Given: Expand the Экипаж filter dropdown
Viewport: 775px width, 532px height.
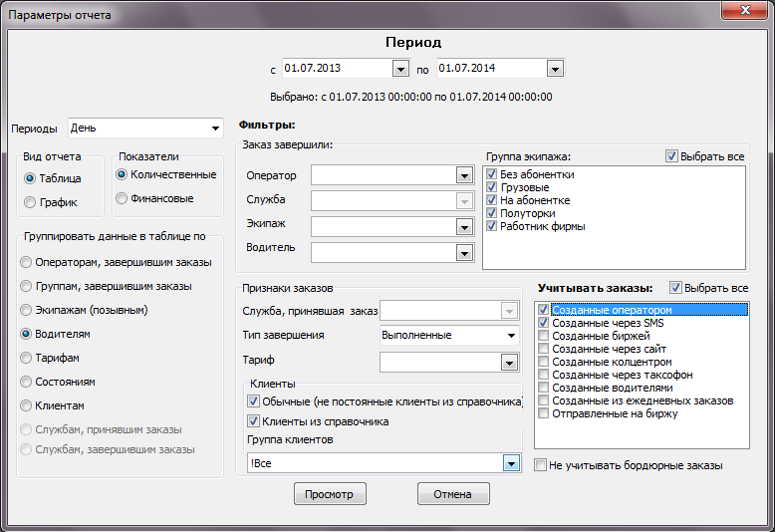Looking at the screenshot, I should [463, 227].
